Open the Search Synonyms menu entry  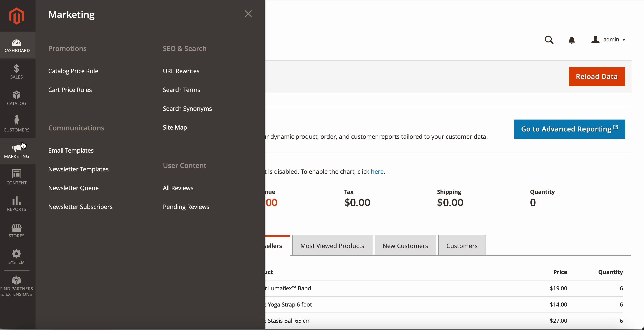[187, 109]
